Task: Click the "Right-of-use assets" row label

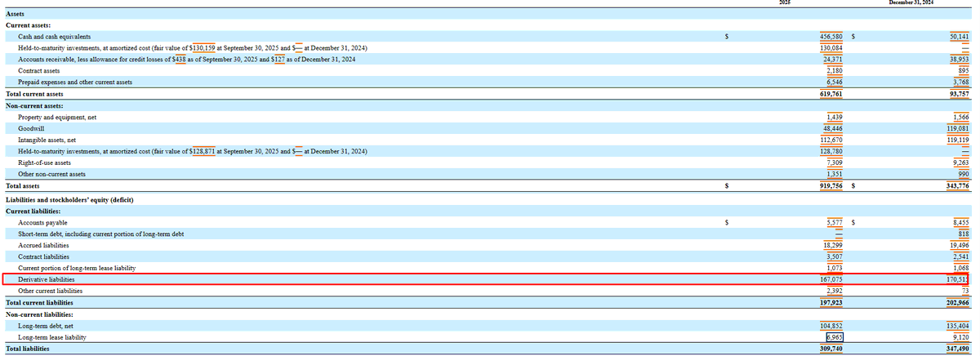Action: (44, 163)
